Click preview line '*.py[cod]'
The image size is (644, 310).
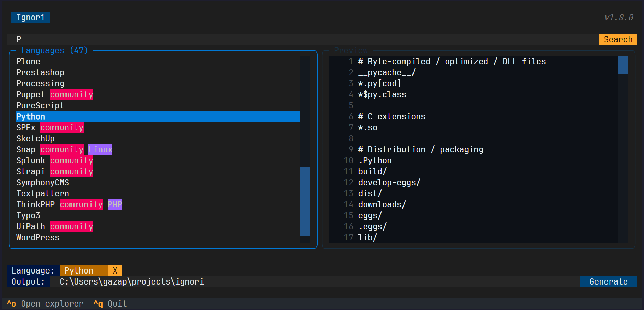point(379,83)
